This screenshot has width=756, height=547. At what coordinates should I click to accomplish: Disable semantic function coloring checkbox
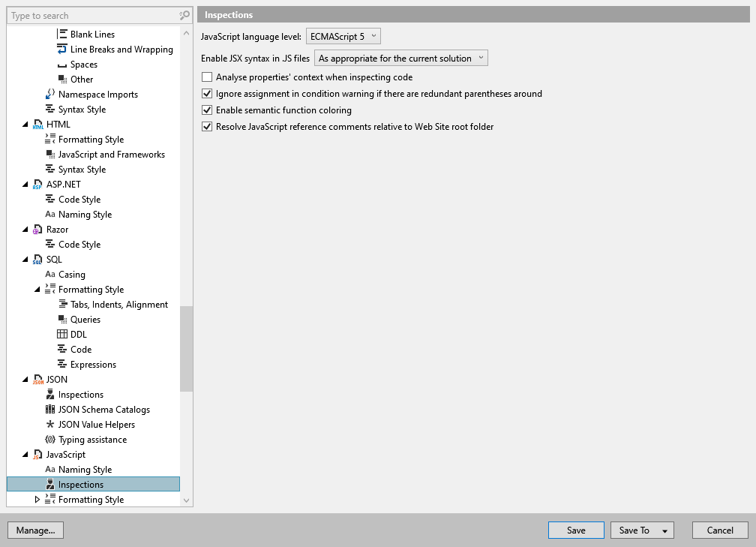point(207,110)
